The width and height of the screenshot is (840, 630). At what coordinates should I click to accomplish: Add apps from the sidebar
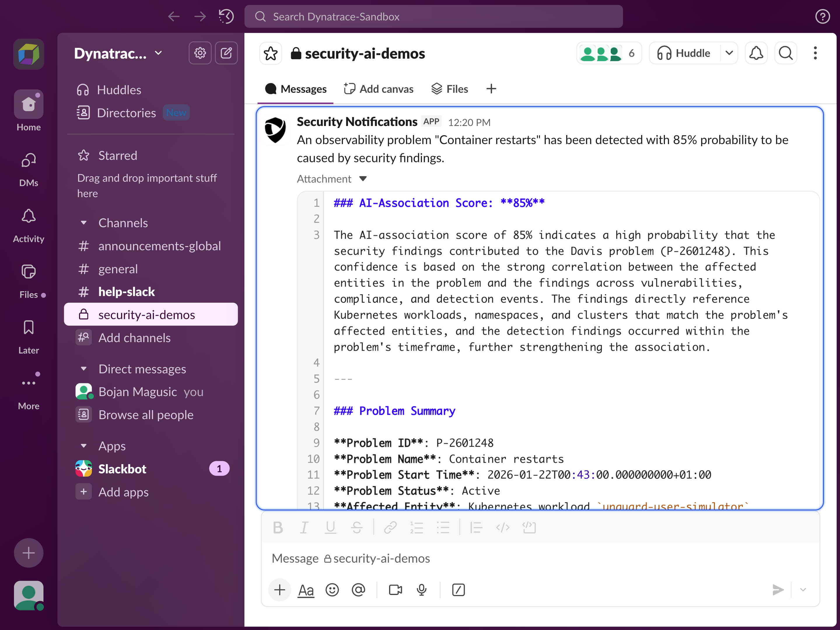coord(123,492)
